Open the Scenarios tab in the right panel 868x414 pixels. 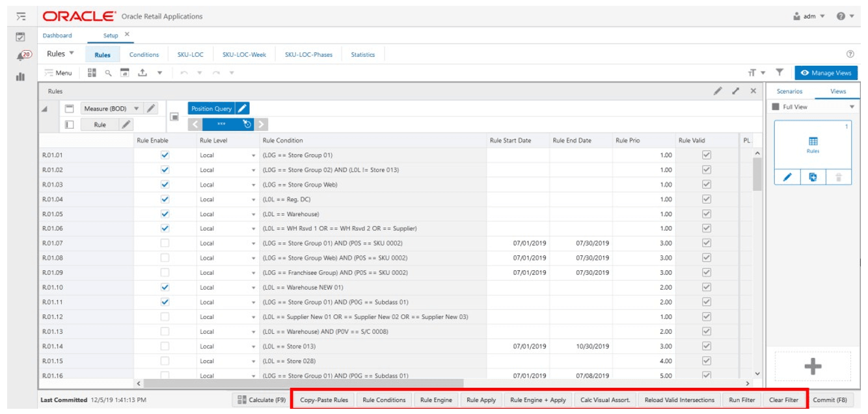click(x=789, y=91)
